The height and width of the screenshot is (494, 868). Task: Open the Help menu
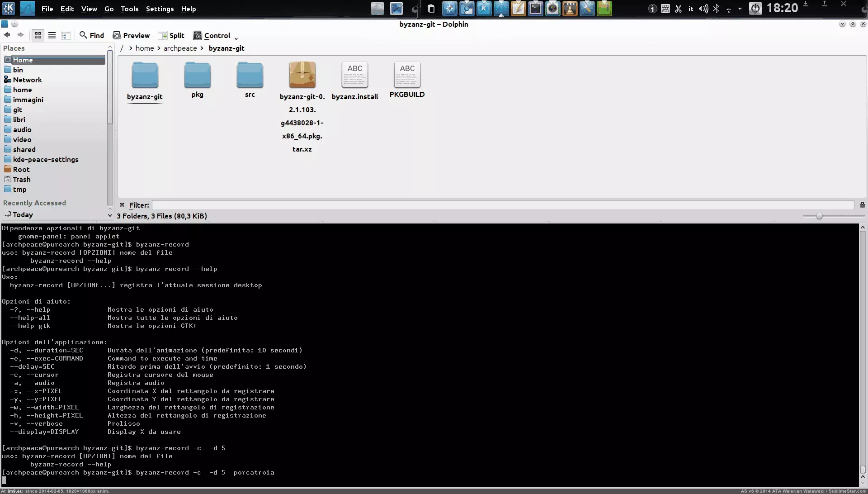[x=189, y=9]
